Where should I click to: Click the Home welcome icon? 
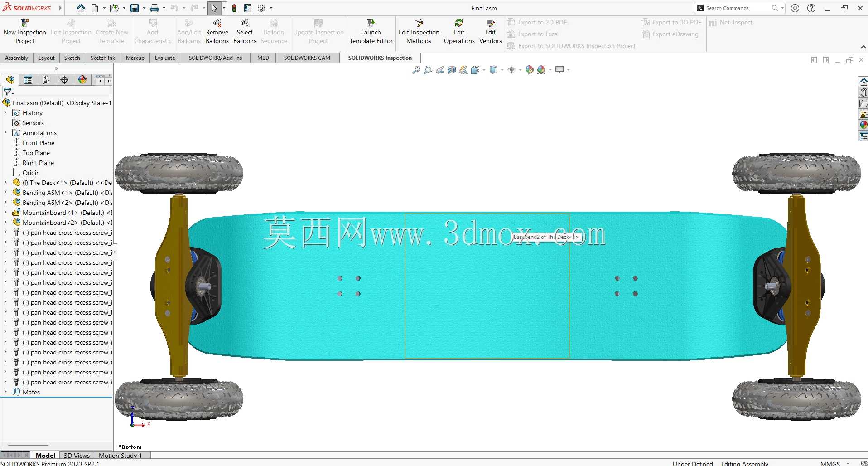click(81, 8)
